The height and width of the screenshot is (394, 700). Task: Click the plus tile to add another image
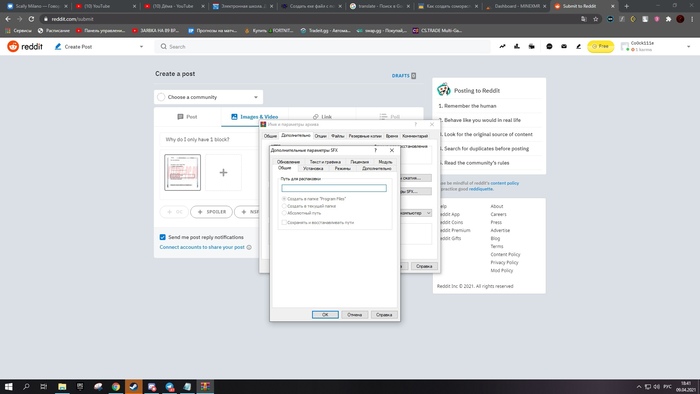pyautogui.click(x=223, y=172)
